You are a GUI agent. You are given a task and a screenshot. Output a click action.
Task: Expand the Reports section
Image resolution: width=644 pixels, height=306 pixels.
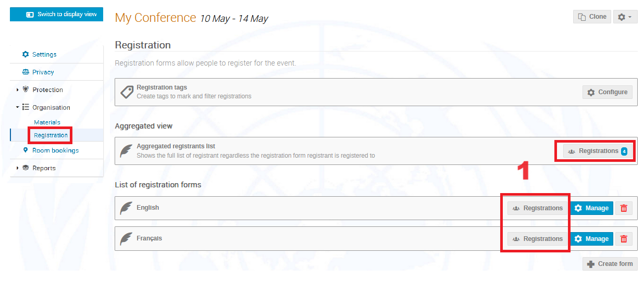pos(17,168)
